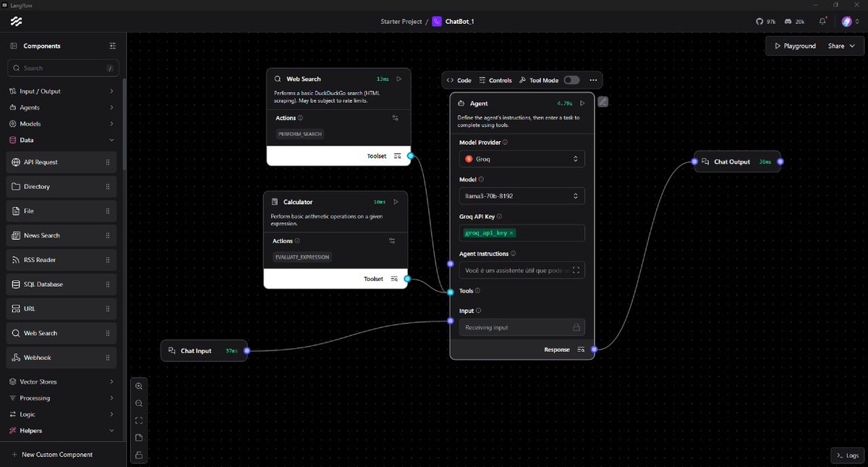Lock the canvas with padlock icon
The width and height of the screenshot is (868, 467).
139,455
